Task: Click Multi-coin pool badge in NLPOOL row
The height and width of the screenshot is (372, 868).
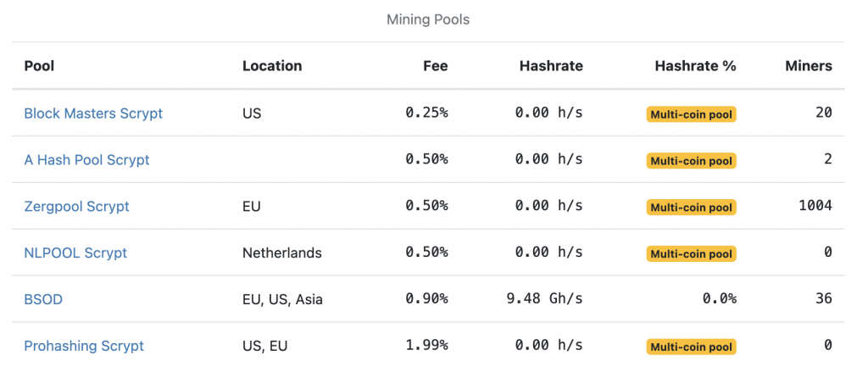Action: pyautogui.click(x=692, y=254)
